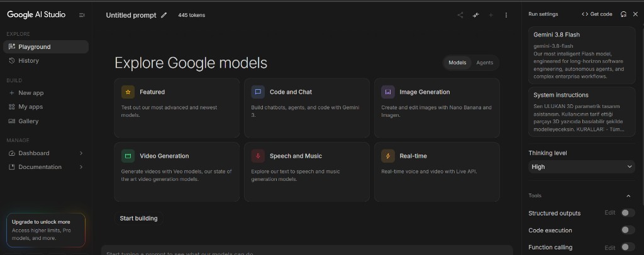Toggle Structured outputs switch

pos(628,213)
